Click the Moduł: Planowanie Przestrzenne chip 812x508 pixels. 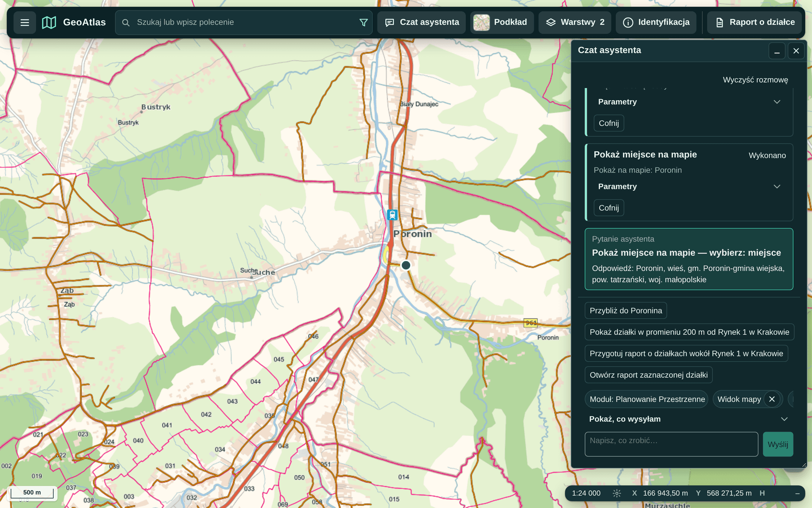tap(647, 400)
